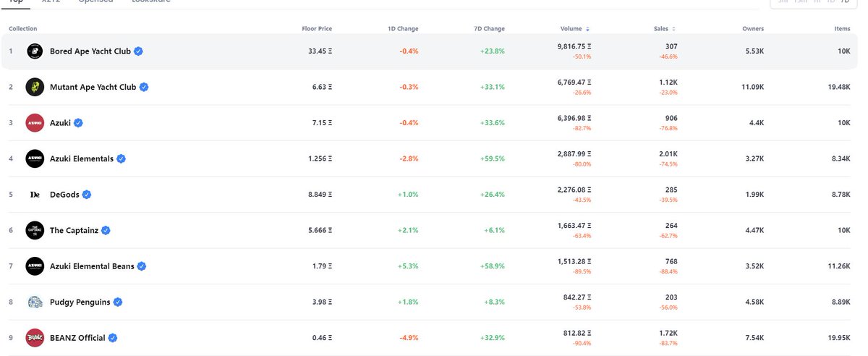Click the 7.15 floor price value

pyautogui.click(x=323, y=123)
